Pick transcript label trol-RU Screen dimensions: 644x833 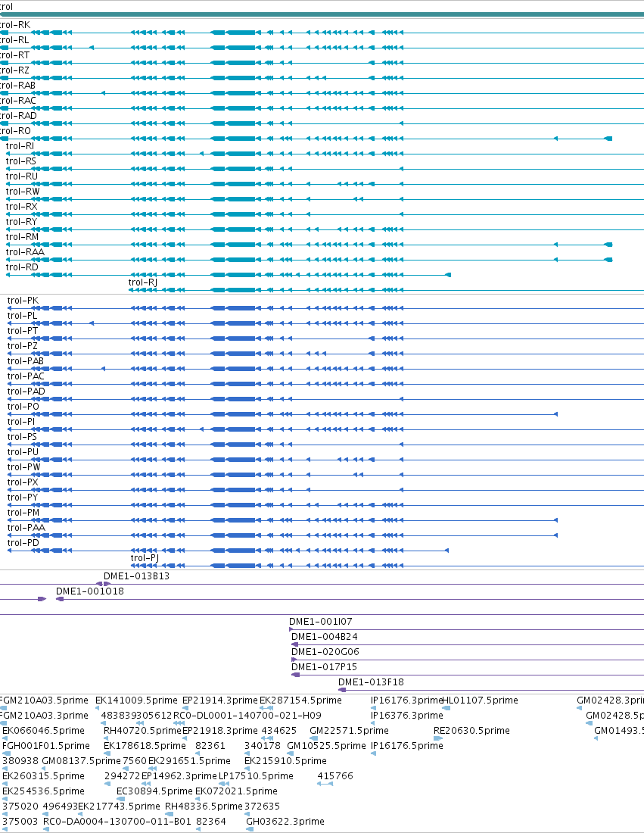coord(22,176)
